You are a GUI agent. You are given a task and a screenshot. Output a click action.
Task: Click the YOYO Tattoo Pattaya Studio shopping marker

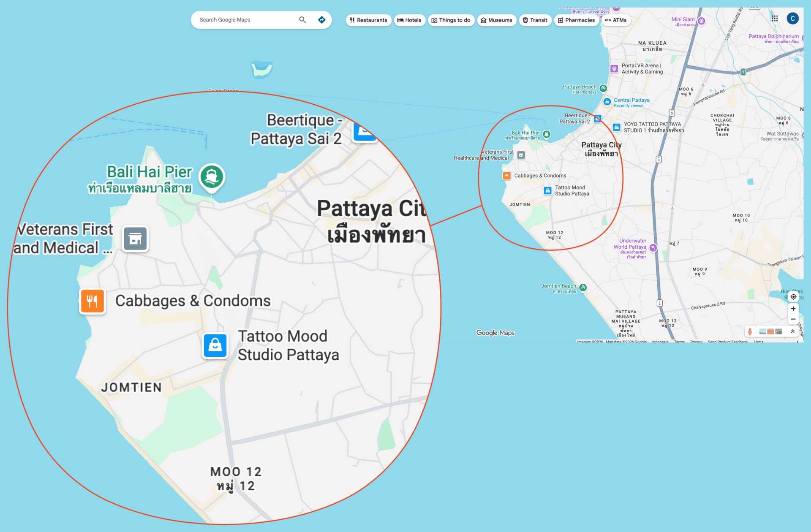616,127
